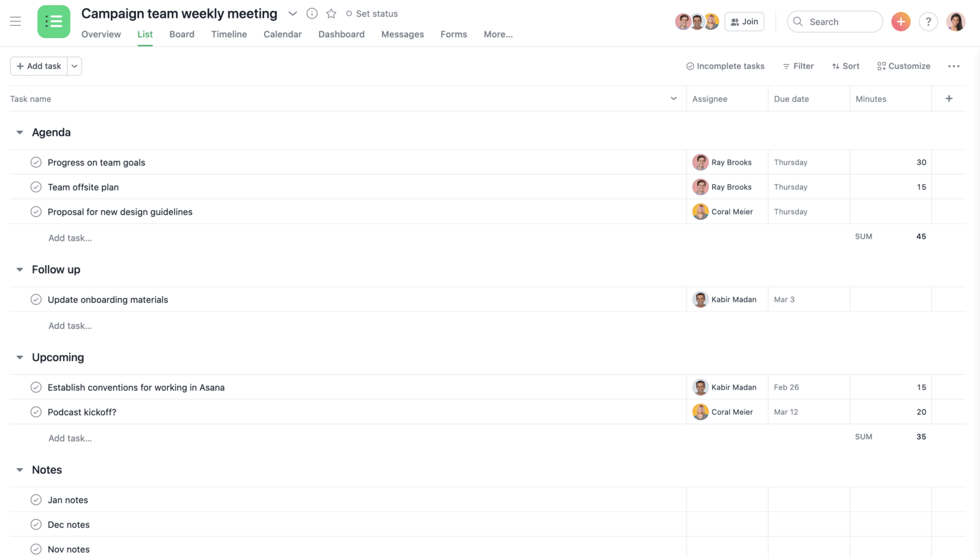Open project title dropdown chevron
The height and width of the screenshot is (558, 980).
292,13
